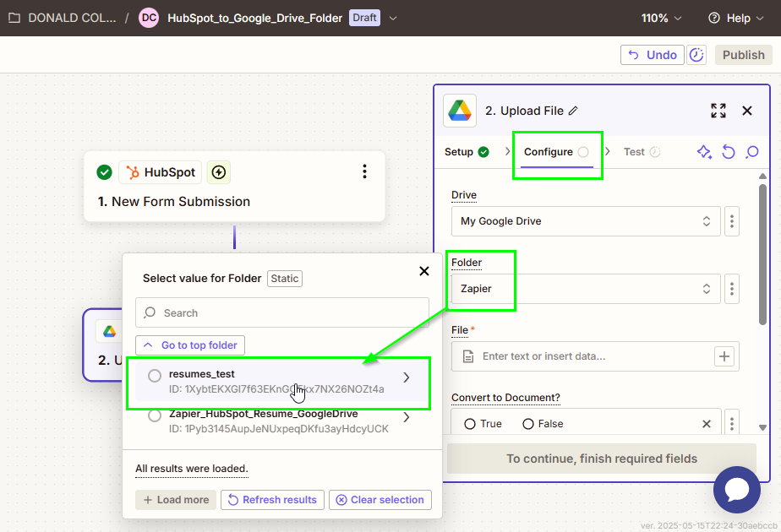The height and width of the screenshot is (532, 781).
Task: Clear the Convert to Document selection with X
Action: pyautogui.click(x=707, y=424)
